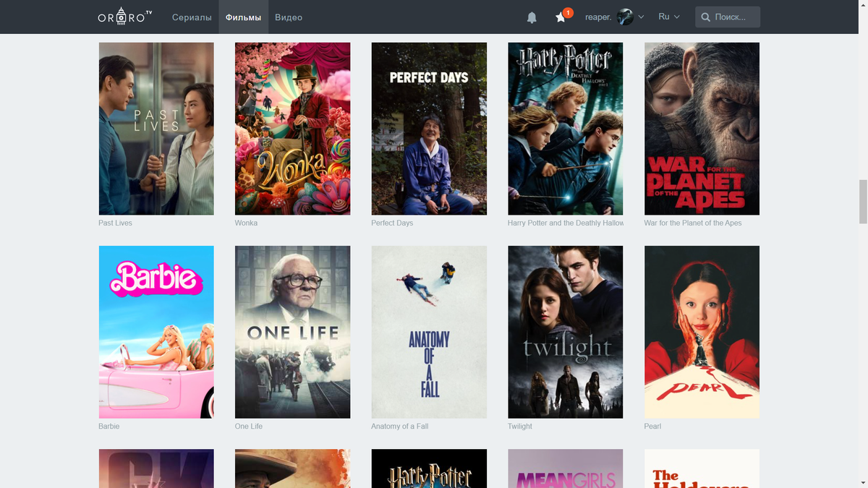Open The Holdovers poster
Image resolution: width=868 pixels, height=488 pixels.
coord(702,468)
